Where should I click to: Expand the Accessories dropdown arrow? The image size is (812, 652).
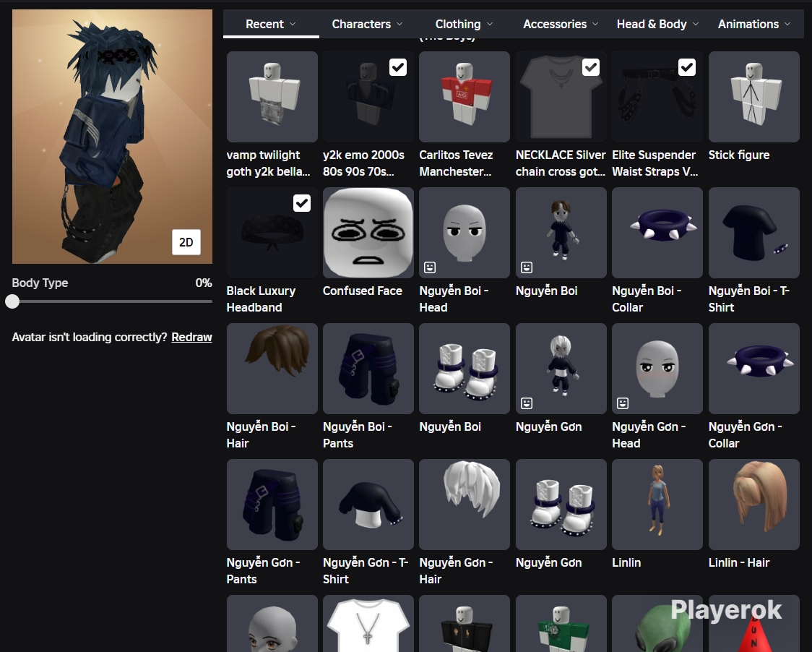[595, 25]
